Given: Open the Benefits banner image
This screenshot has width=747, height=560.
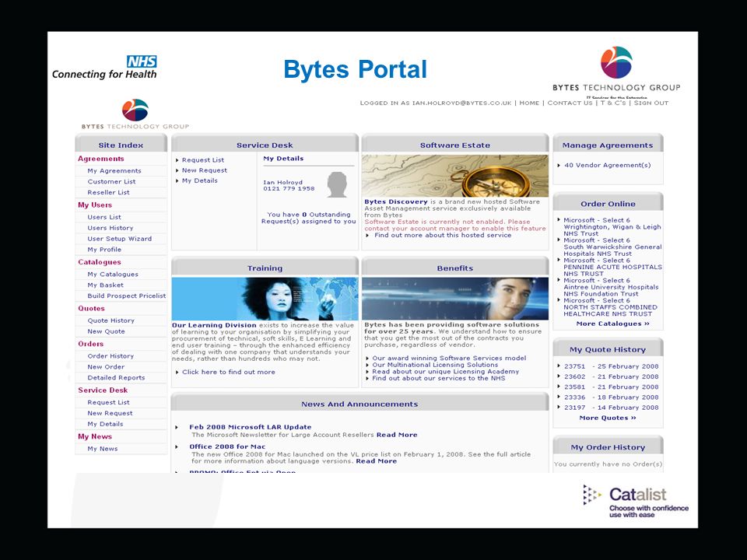Looking at the screenshot, I should pos(455,299).
